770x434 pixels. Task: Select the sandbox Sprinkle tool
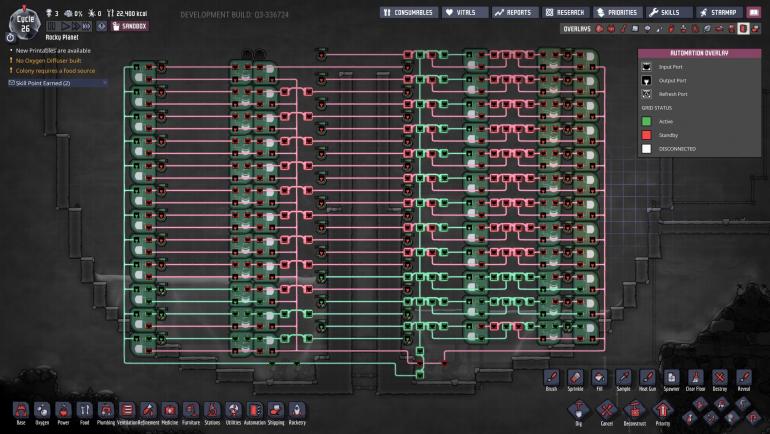[576, 380]
